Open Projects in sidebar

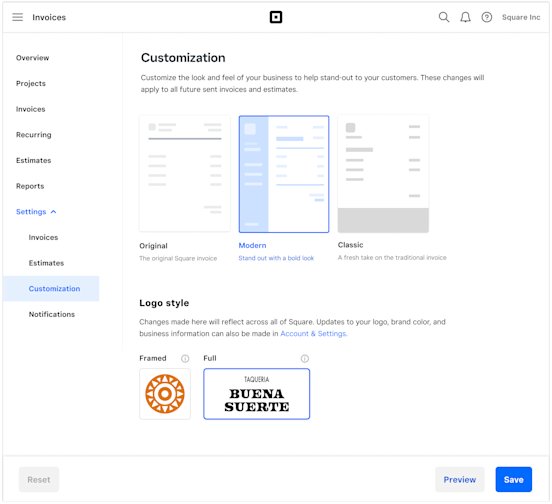(x=31, y=83)
